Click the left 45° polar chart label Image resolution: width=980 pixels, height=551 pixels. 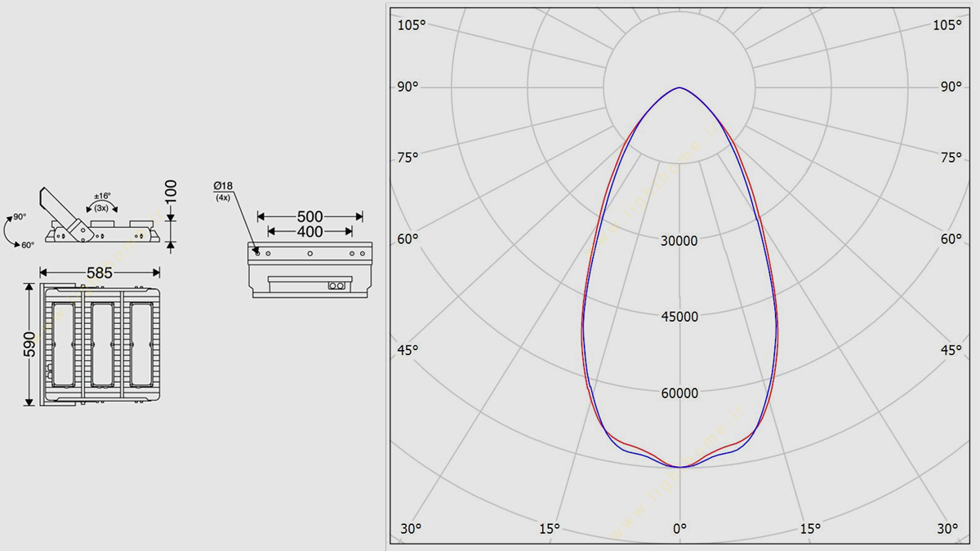tap(408, 350)
